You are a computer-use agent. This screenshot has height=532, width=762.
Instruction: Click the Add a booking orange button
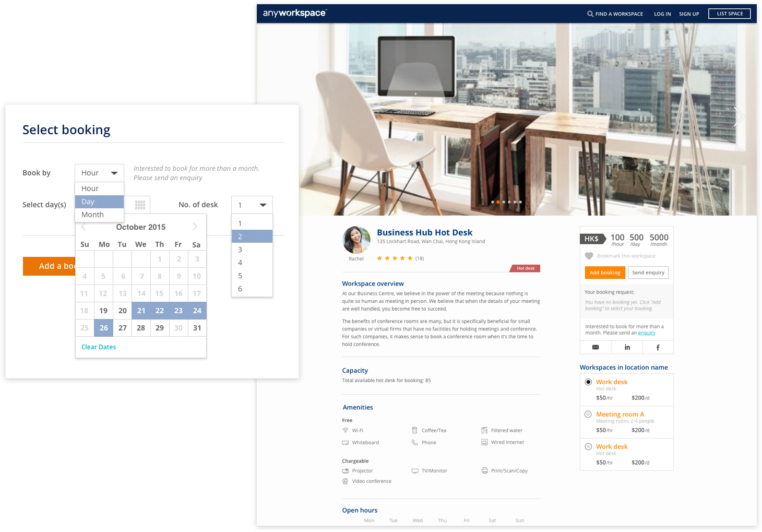coord(50,266)
